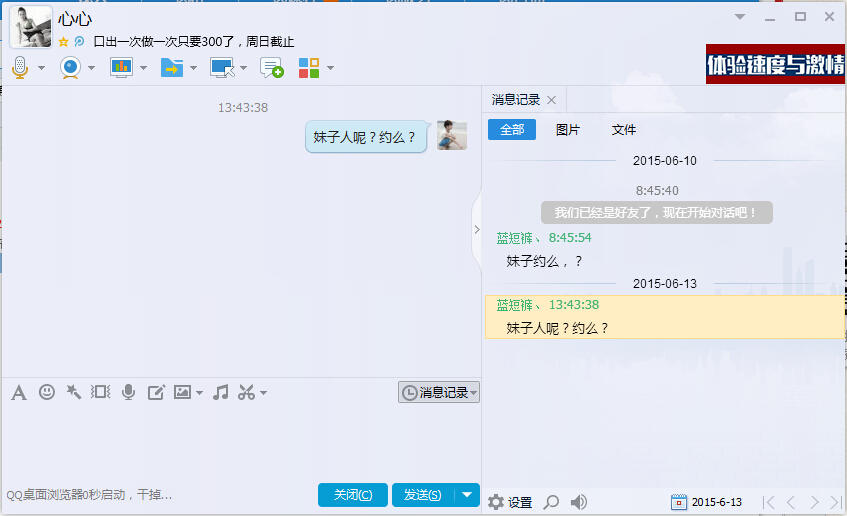Switch to the 文件 tab

(x=624, y=130)
